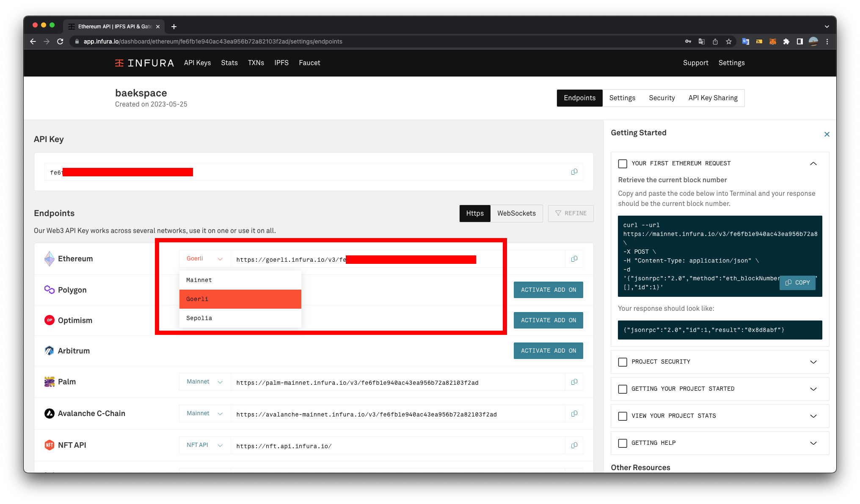Bookmark page with star icon
Image resolution: width=860 pixels, height=504 pixels.
[728, 41]
